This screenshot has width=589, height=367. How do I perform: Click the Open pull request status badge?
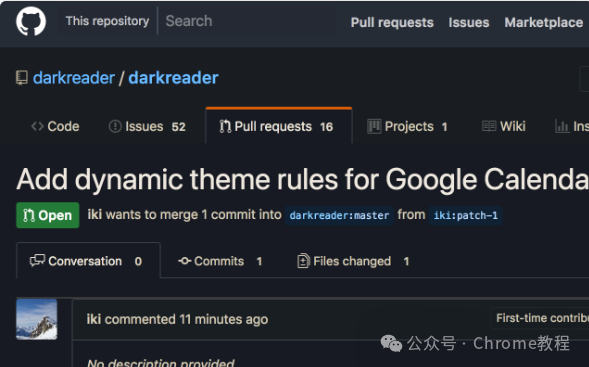tap(48, 215)
